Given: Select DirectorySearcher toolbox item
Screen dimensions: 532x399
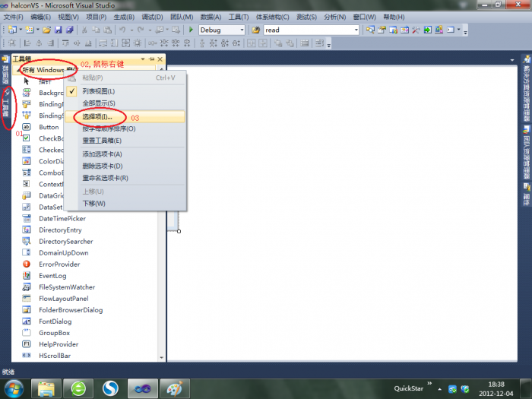Looking at the screenshot, I should (x=66, y=241).
